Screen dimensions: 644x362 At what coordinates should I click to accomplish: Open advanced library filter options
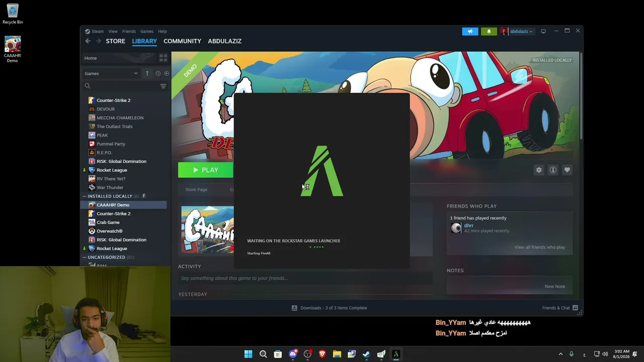tap(163, 86)
